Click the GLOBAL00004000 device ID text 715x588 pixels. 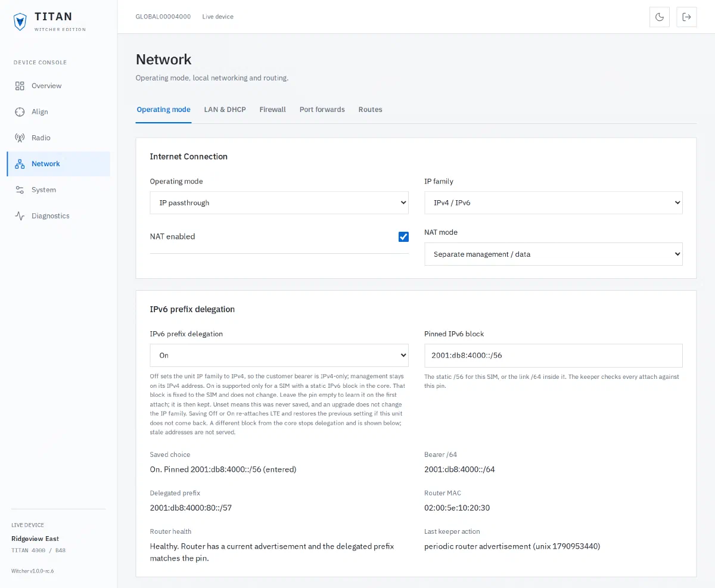tap(163, 17)
